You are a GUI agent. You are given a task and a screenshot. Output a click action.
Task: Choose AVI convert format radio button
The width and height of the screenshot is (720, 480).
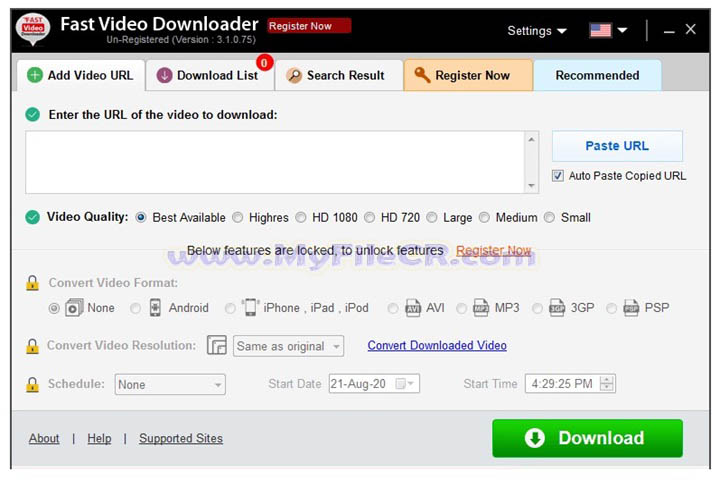coord(393,309)
